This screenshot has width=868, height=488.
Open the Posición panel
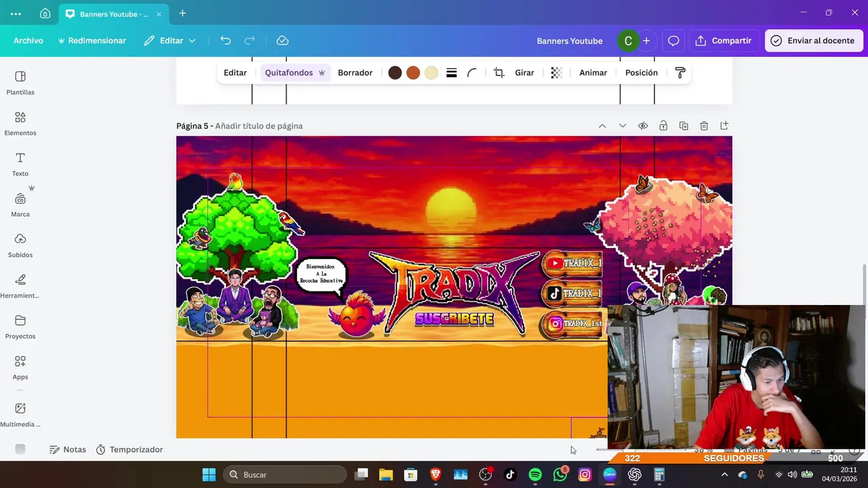[642, 73]
